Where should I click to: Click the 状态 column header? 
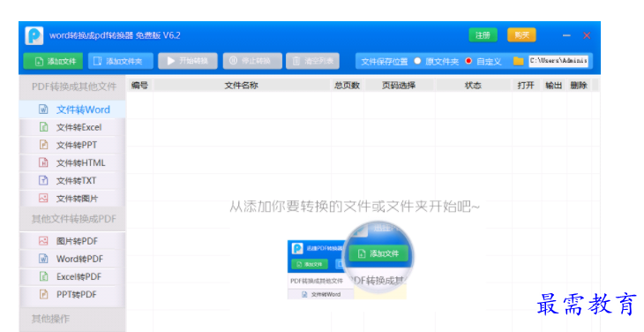coord(473,86)
